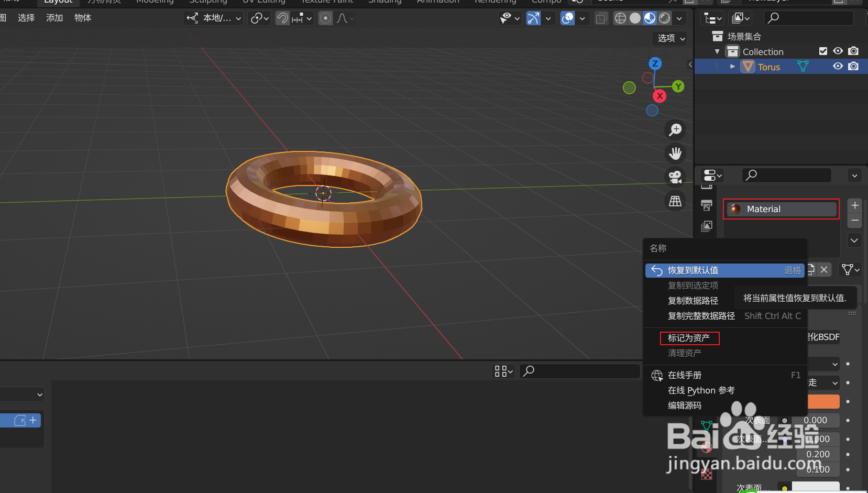Switch to Solid viewport shading
This screenshot has height=493, width=868.
635,18
